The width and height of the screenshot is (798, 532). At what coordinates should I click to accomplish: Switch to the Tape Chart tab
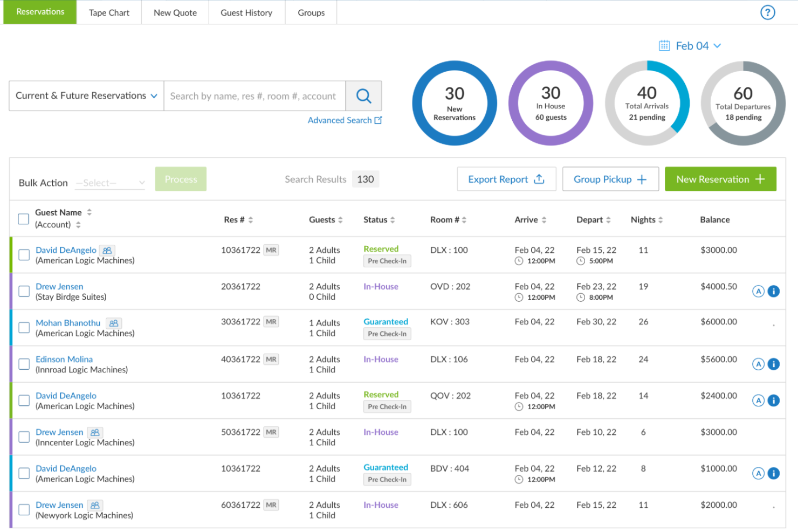click(x=109, y=12)
